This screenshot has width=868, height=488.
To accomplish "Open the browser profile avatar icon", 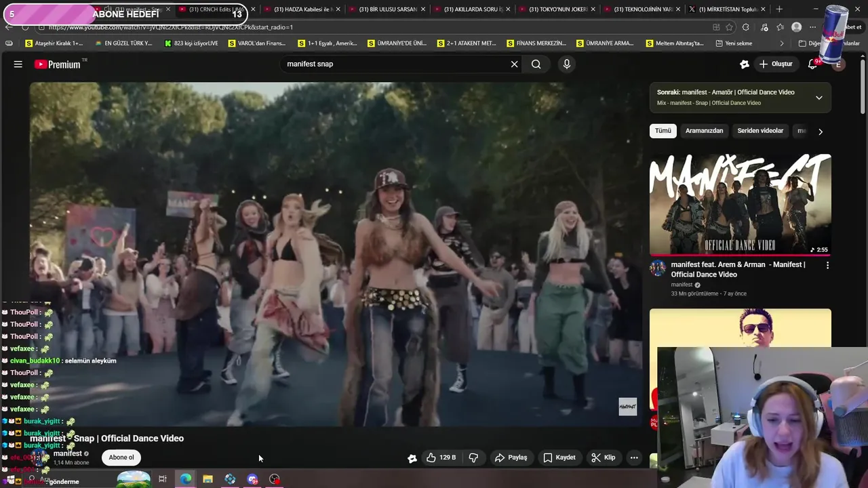I will 797,27.
